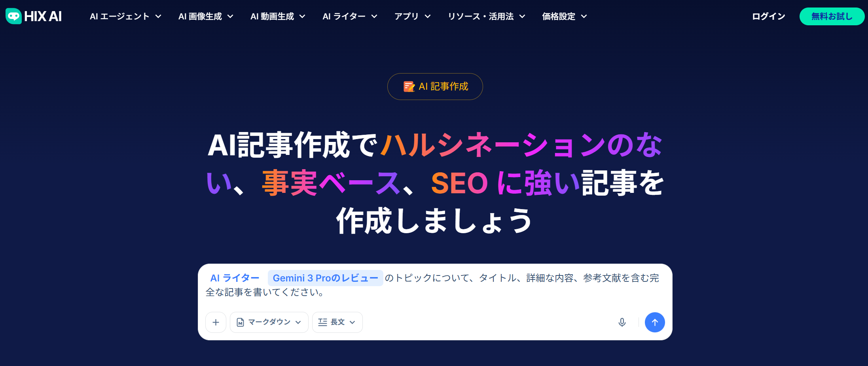Expand the AI 画像生成 menu
The height and width of the screenshot is (366, 868).
[206, 16]
